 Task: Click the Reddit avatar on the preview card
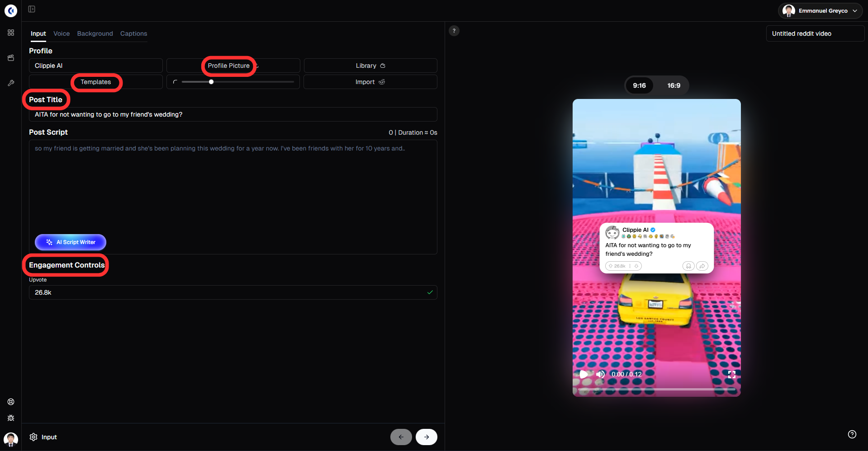click(x=612, y=232)
